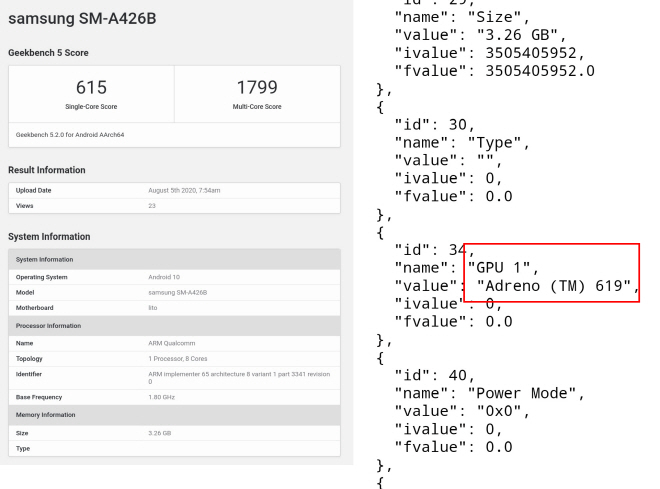Click the JSON line "id": 40

coord(435,375)
